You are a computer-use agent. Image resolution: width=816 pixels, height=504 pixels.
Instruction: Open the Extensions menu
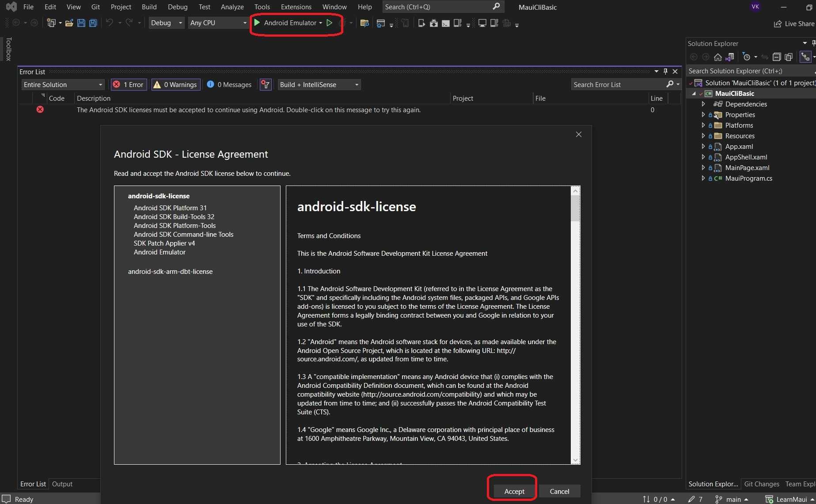296,7
